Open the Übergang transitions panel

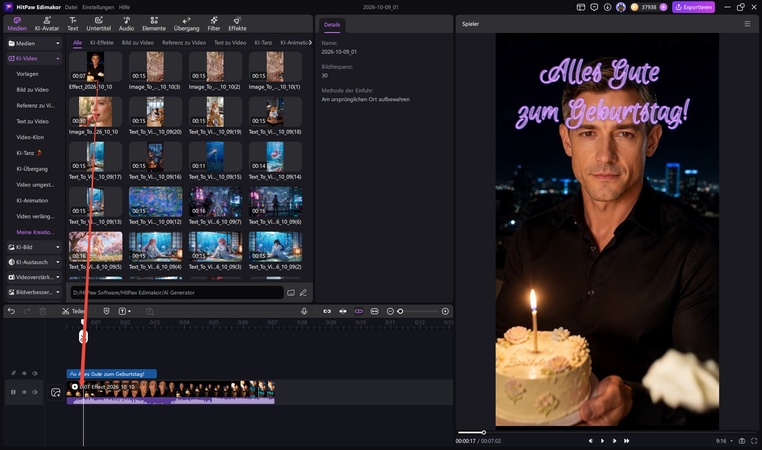pos(187,23)
